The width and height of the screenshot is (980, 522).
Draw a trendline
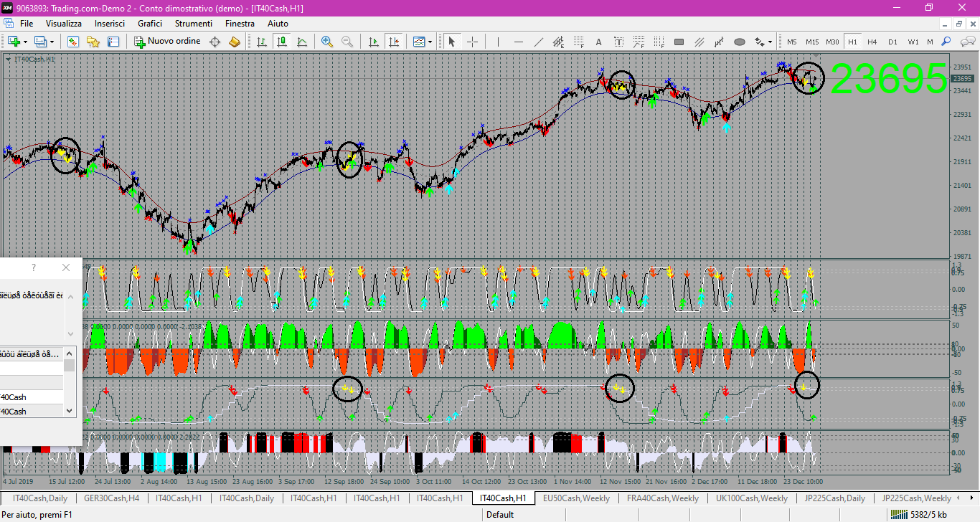539,42
